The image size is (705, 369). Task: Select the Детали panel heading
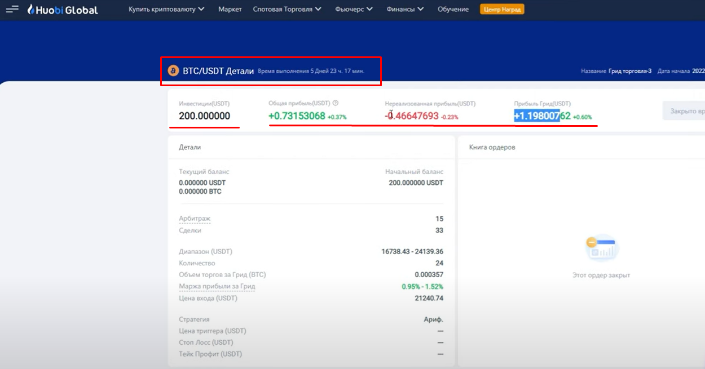[x=190, y=147]
